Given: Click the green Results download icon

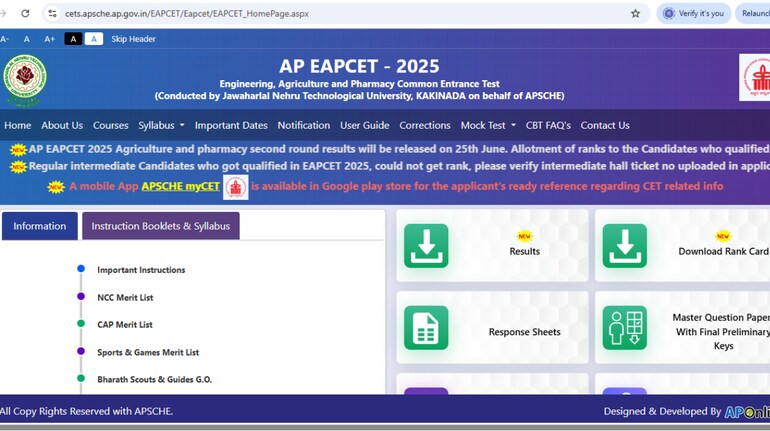Looking at the screenshot, I should pyautogui.click(x=426, y=246).
